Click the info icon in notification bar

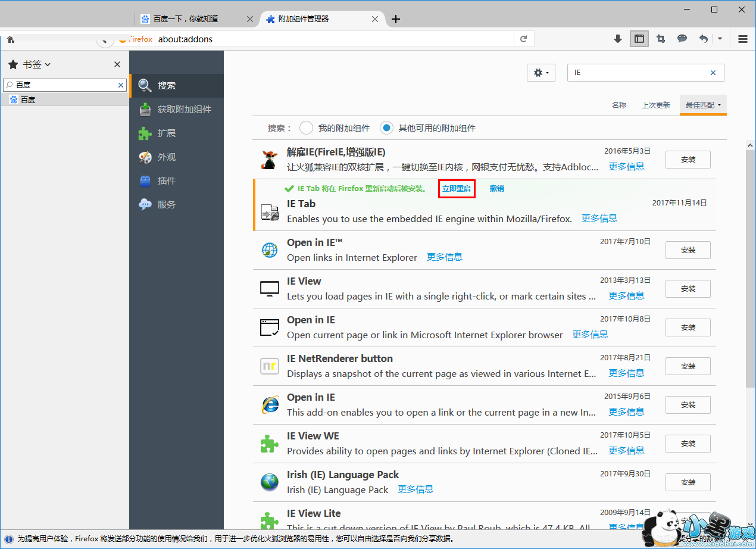pyautogui.click(x=8, y=539)
